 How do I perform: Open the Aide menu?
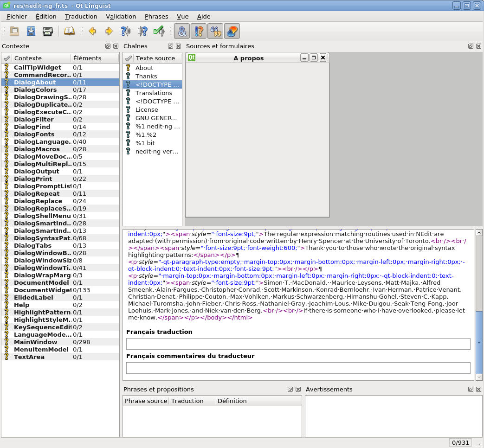[x=204, y=17]
